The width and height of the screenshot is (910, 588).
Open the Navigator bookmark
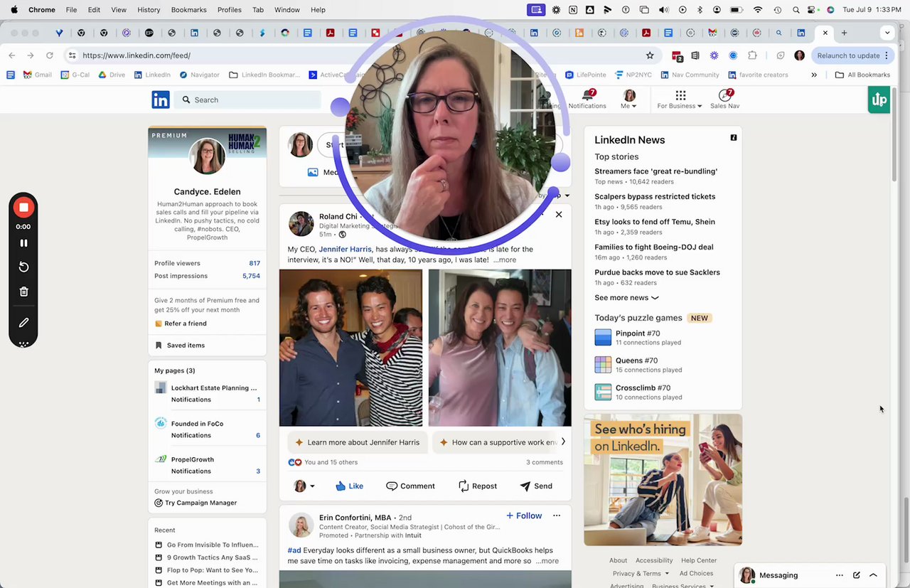tap(199, 75)
